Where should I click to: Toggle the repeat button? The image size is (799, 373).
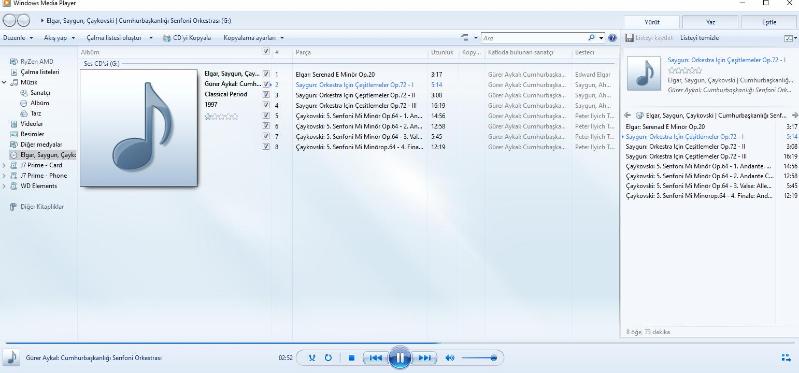[x=328, y=358]
